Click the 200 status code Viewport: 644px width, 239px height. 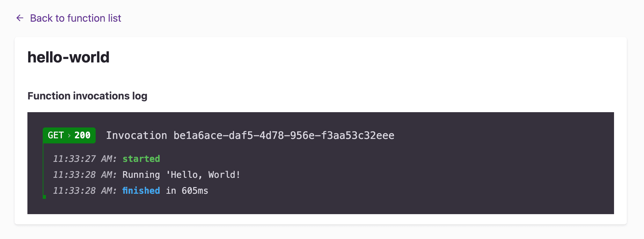[83, 135]
